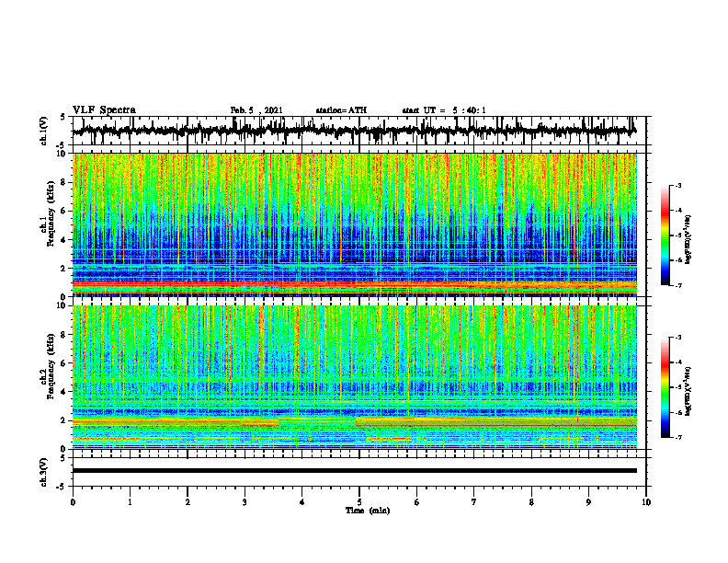Click the "9" tick on the time axis
This screenshot has width=728, height=563.
coord(588,502)
